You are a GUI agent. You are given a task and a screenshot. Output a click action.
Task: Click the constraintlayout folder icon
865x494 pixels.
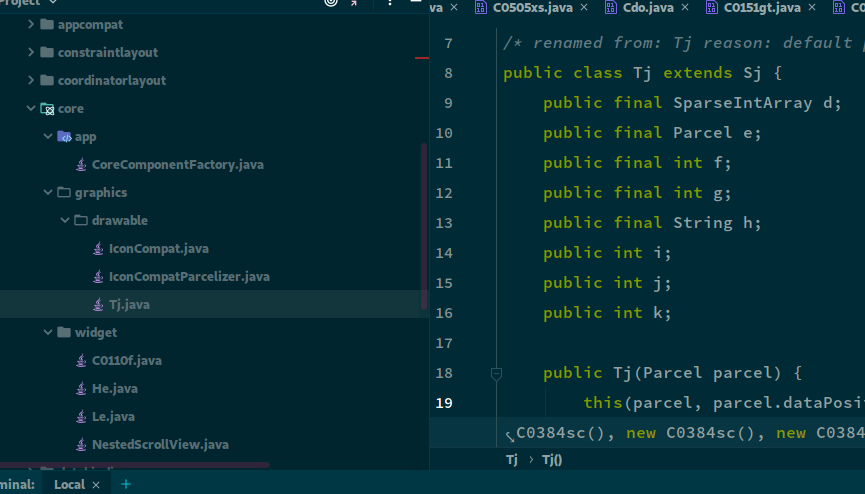pos(47,52)
